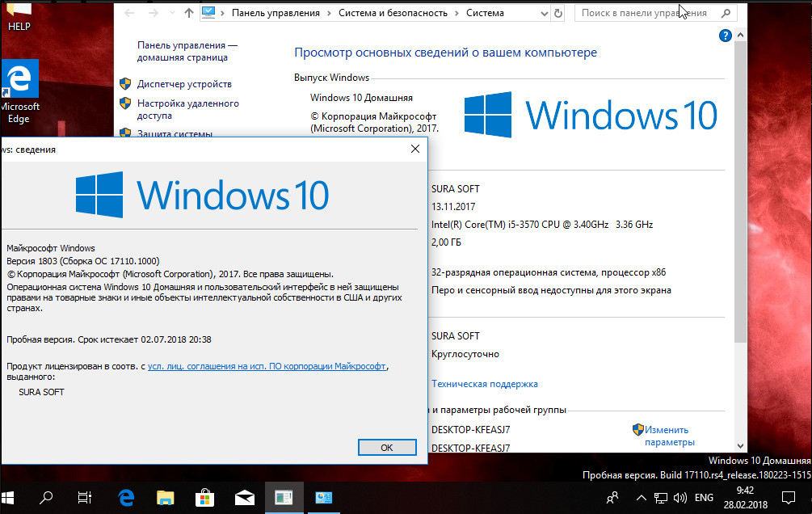Click the volume speaker tray icon
Image resolution: width=812 pixels, height=514 pixels.
pyautogui.click(x=680, y=498)
